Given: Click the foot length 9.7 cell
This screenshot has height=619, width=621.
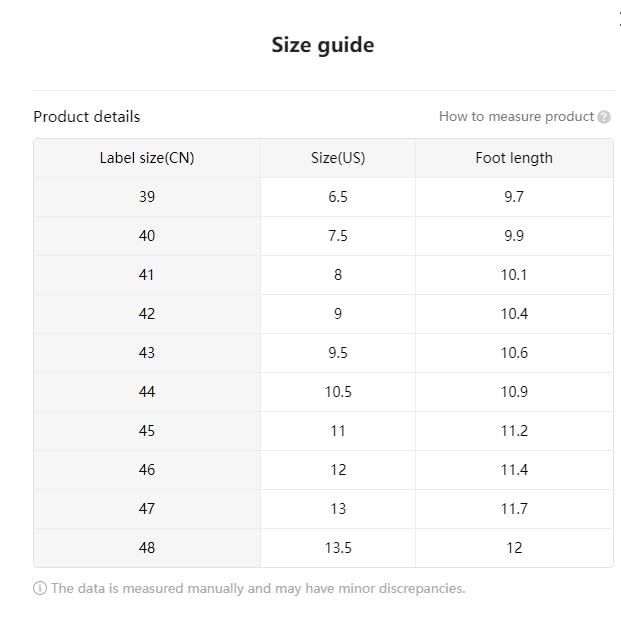Looking at the screenshot, I should coord(514,197).
